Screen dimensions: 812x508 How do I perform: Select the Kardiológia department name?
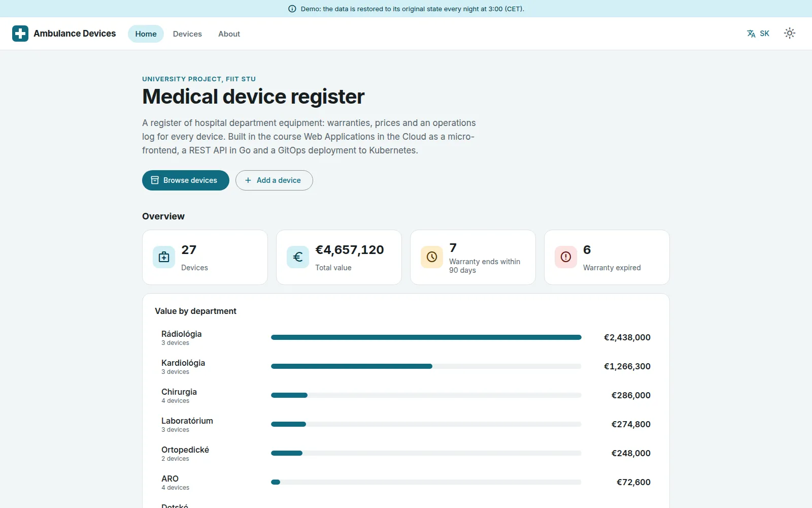tap(183, 363)
